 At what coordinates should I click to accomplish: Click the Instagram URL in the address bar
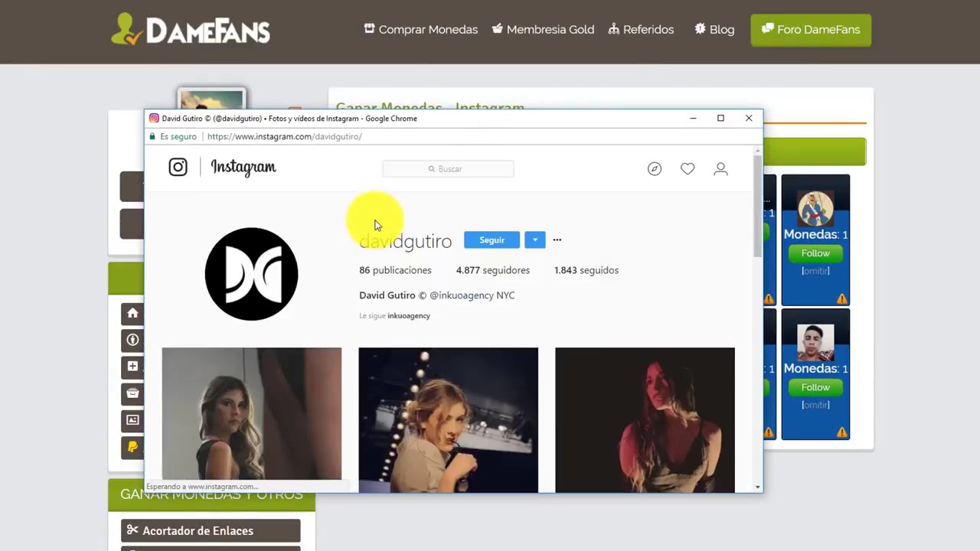click(284, 136)
